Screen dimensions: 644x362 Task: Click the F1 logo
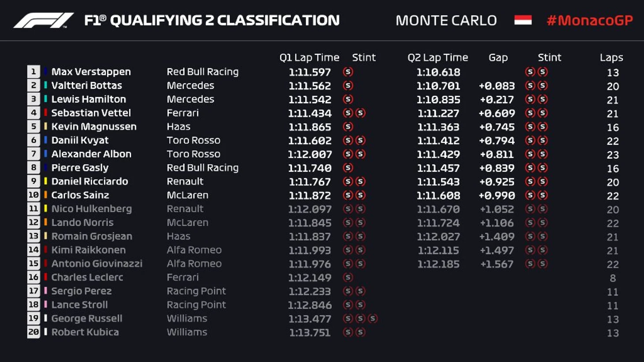(x=43, y=20)
